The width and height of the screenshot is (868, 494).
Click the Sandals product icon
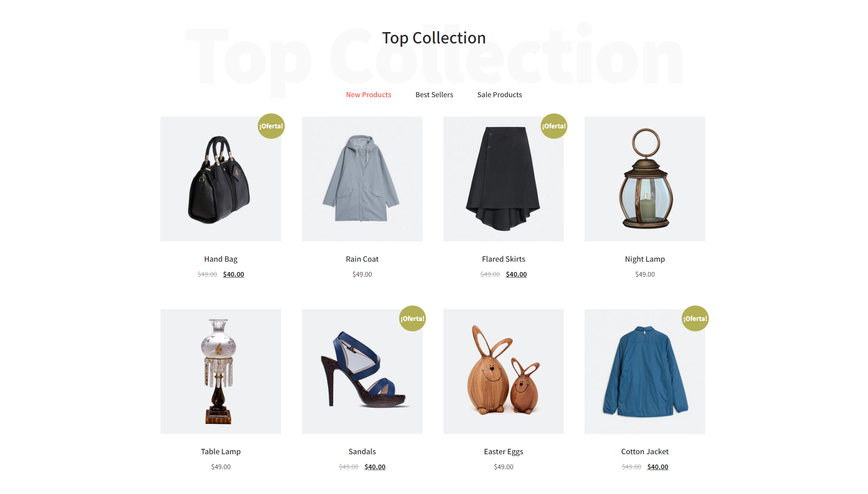[363, 371]
